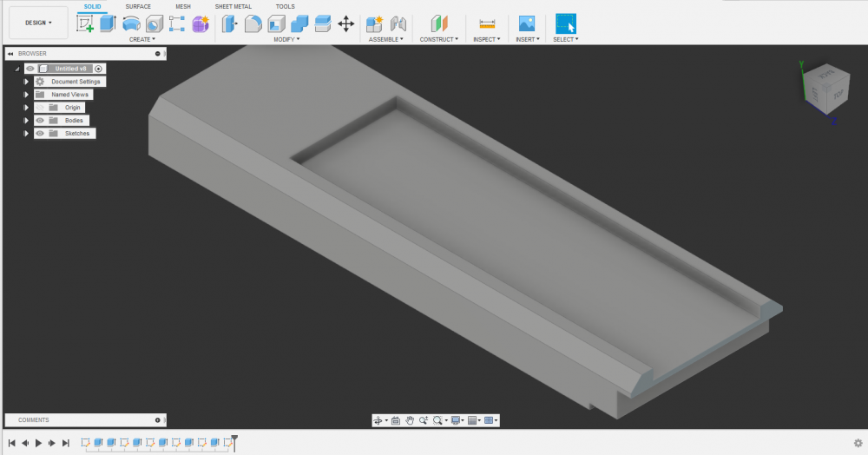
Task: Start a new sketch with Create Sketch tool
Action: click(85, 23)
